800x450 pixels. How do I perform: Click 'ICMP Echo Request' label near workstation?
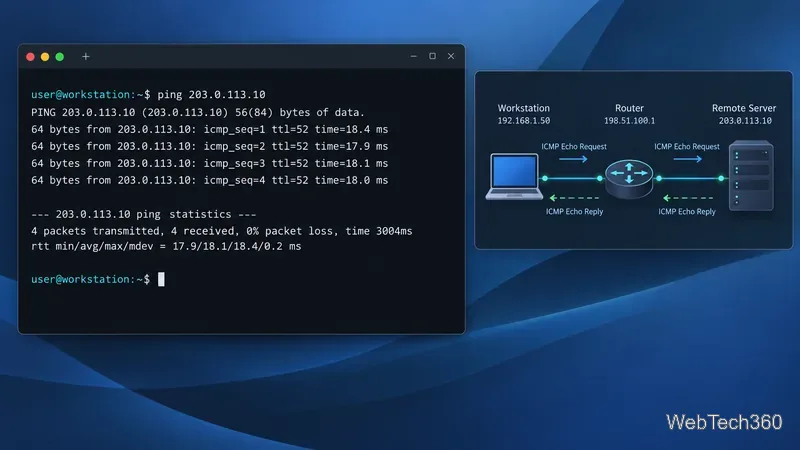[574, 146]
